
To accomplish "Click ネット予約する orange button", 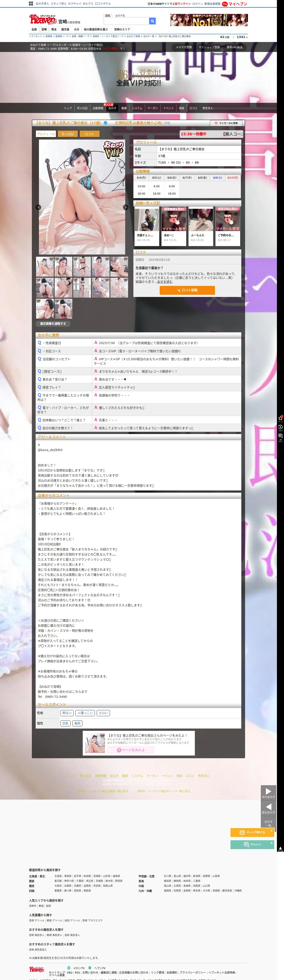I will [252, 832].
